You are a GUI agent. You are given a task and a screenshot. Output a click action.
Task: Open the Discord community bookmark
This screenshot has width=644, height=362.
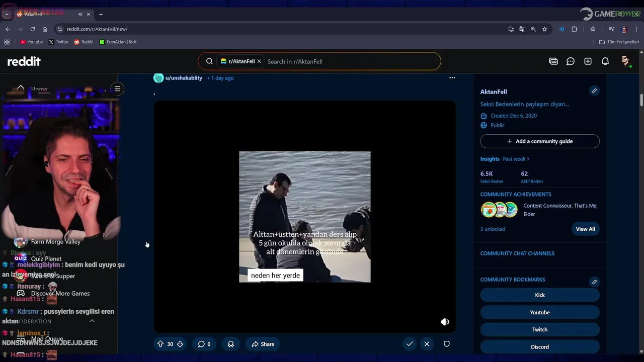(540, 346)
